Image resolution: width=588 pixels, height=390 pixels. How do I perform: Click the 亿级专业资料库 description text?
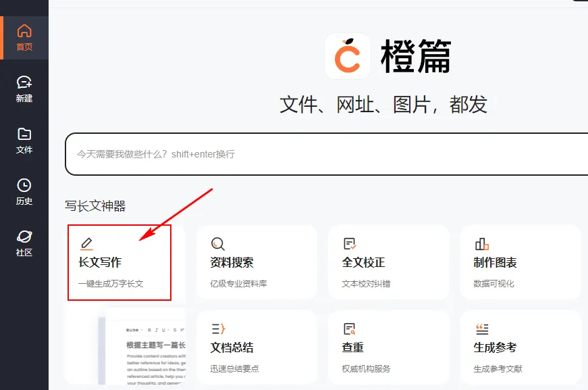238,284
